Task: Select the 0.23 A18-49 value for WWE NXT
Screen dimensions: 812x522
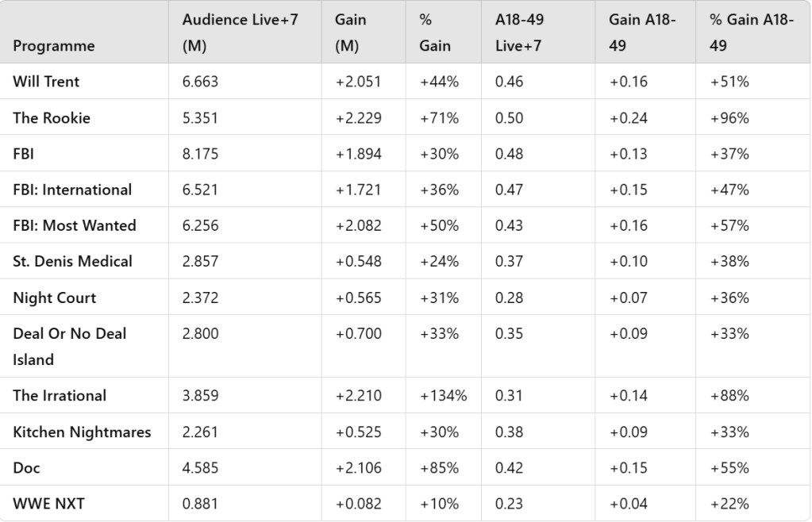Action: coord(509,504)
